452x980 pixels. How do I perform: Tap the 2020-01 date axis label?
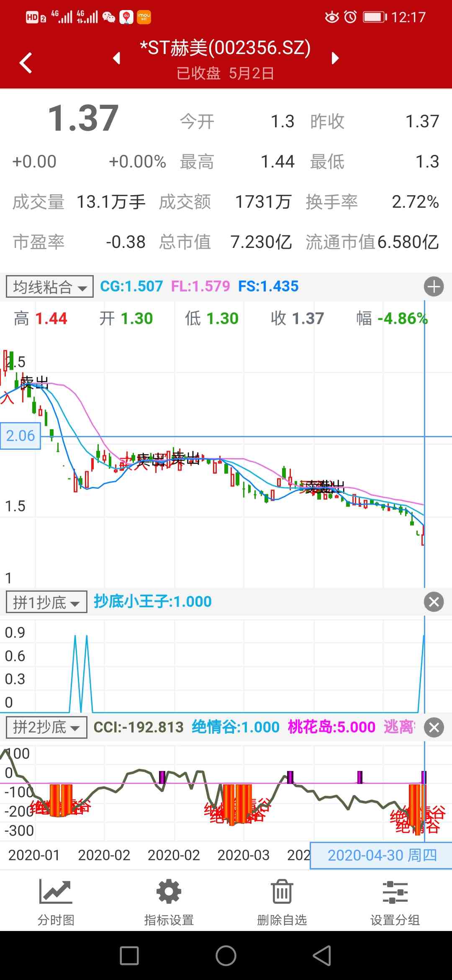click(34, 855)
